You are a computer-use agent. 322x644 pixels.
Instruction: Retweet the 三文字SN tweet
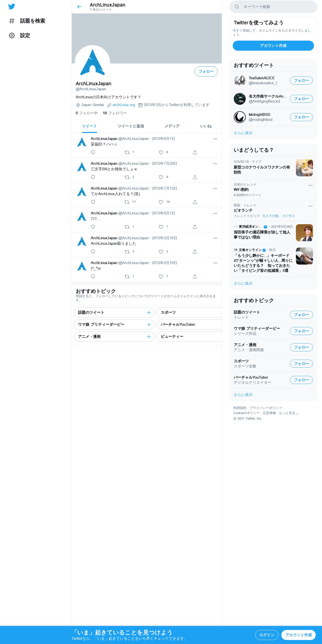point(127,177)
